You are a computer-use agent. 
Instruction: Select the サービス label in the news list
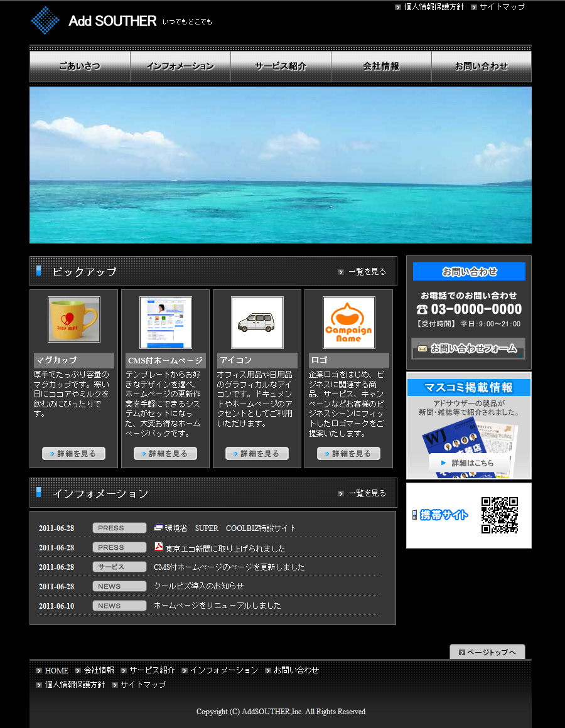pos(119,566)
